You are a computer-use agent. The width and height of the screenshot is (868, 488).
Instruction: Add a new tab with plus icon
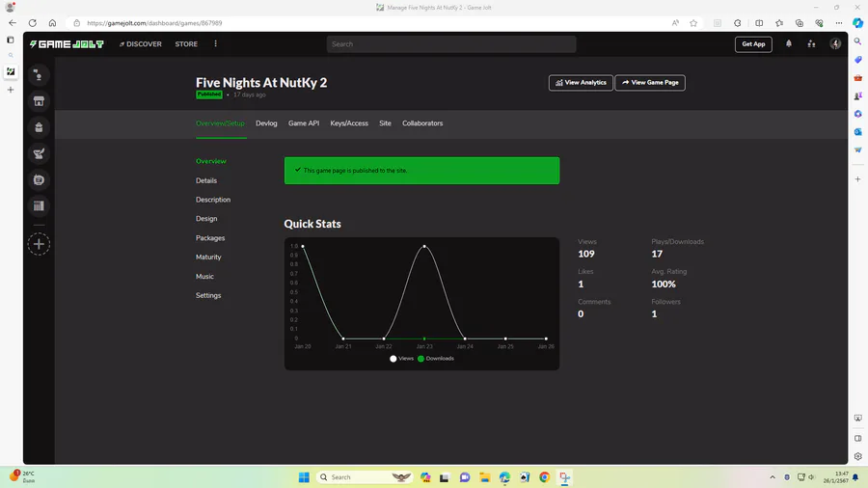pyautogui.click(x=11, y=90)
